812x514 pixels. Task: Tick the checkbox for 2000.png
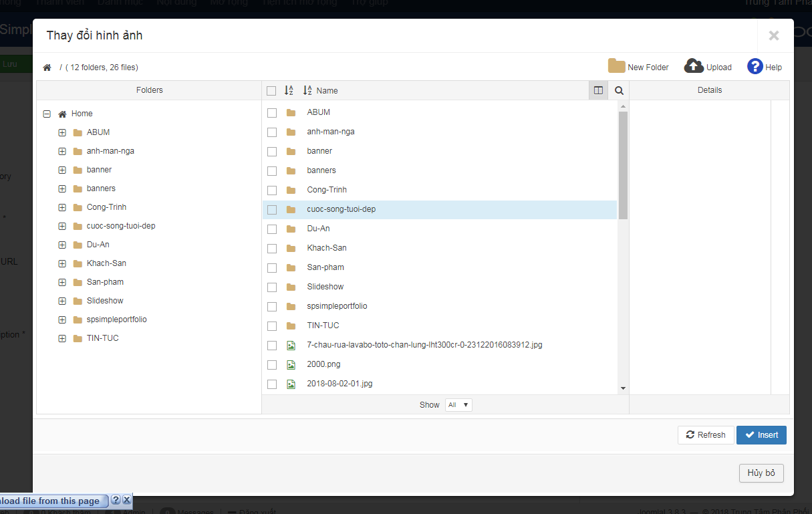[x=272, y=365]
